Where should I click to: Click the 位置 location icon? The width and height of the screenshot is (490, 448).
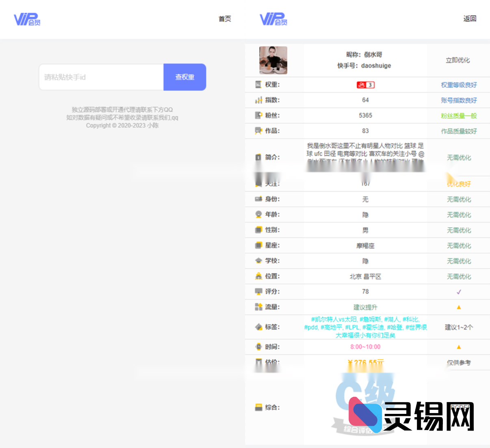click(x=258, y=276)
